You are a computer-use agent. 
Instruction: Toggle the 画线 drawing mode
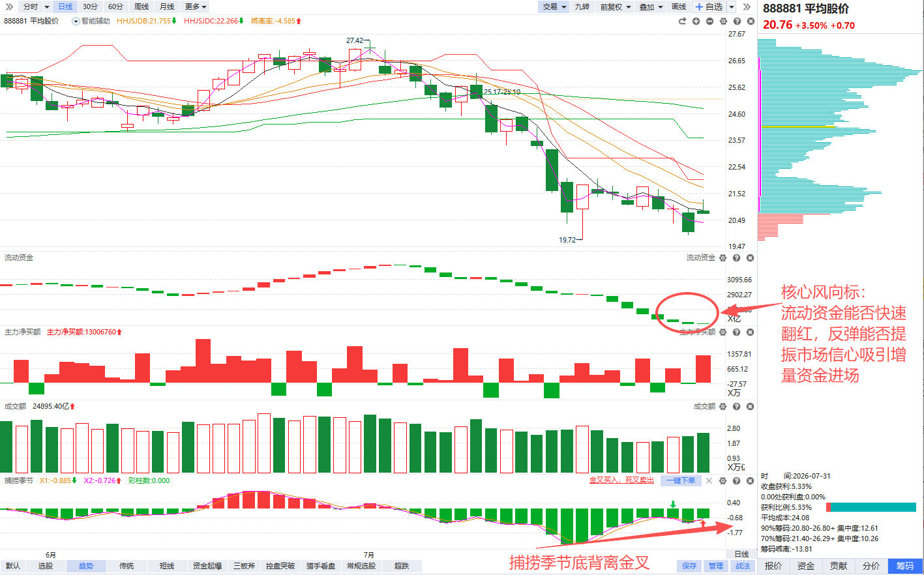679,7
